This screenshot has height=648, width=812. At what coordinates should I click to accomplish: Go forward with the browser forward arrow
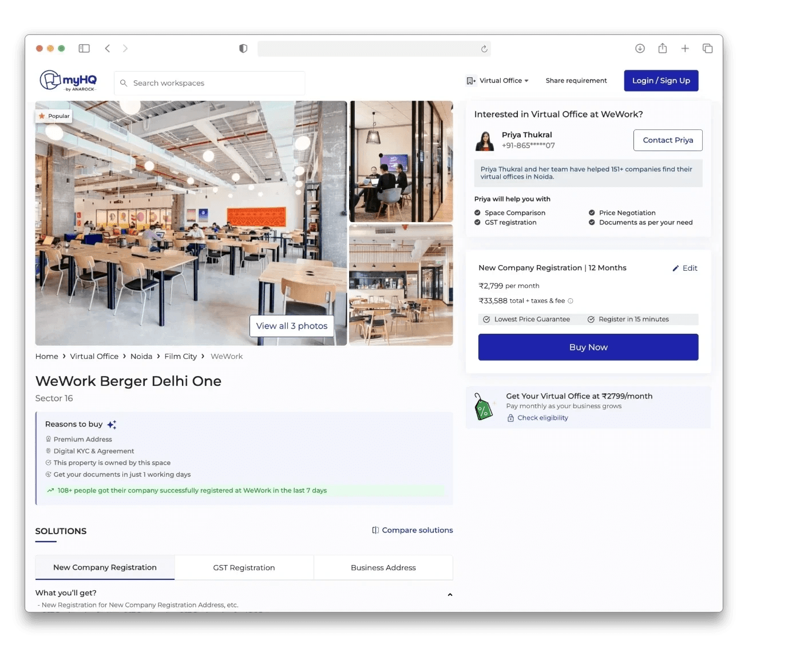pos(125,49)
